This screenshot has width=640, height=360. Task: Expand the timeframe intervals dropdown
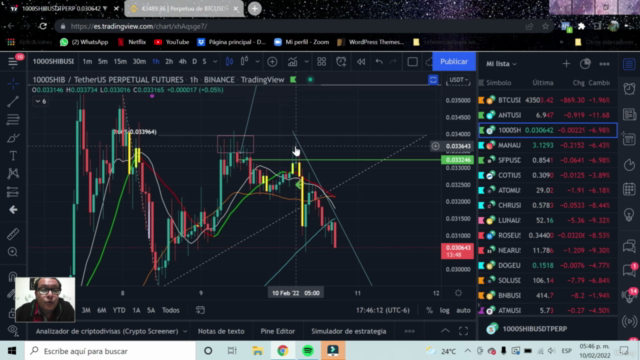(x=215, y=62)
